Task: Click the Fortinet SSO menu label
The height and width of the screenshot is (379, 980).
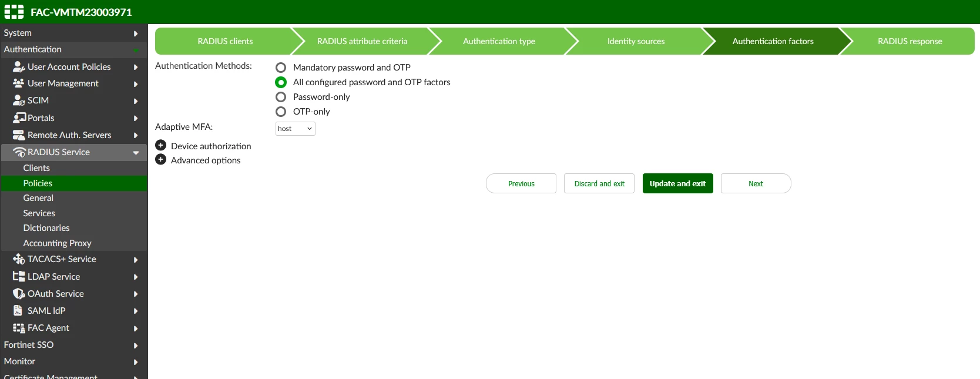Action: pos(29,345)
